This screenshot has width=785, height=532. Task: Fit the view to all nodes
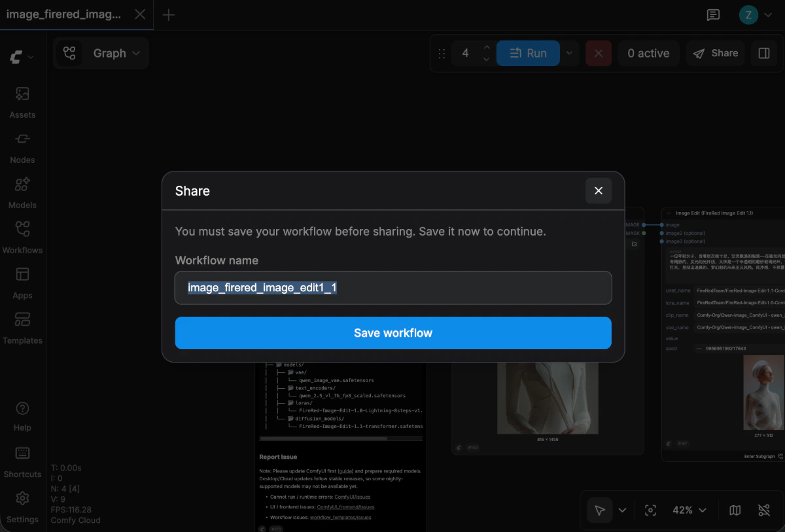point(650,510)
